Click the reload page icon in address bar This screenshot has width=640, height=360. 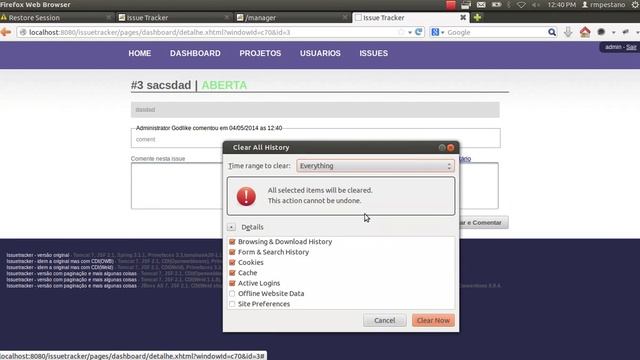pyautogui.click(x=419, y=32)
